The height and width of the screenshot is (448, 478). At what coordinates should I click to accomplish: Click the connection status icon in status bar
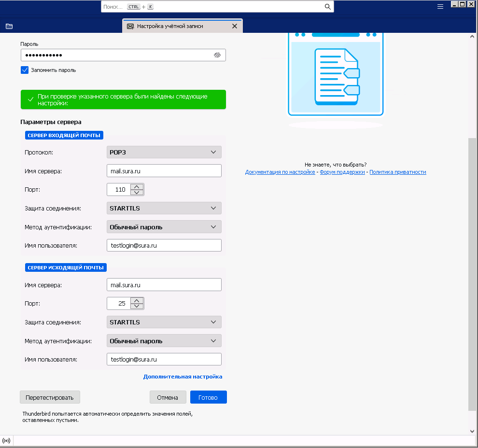click(6, 441)
